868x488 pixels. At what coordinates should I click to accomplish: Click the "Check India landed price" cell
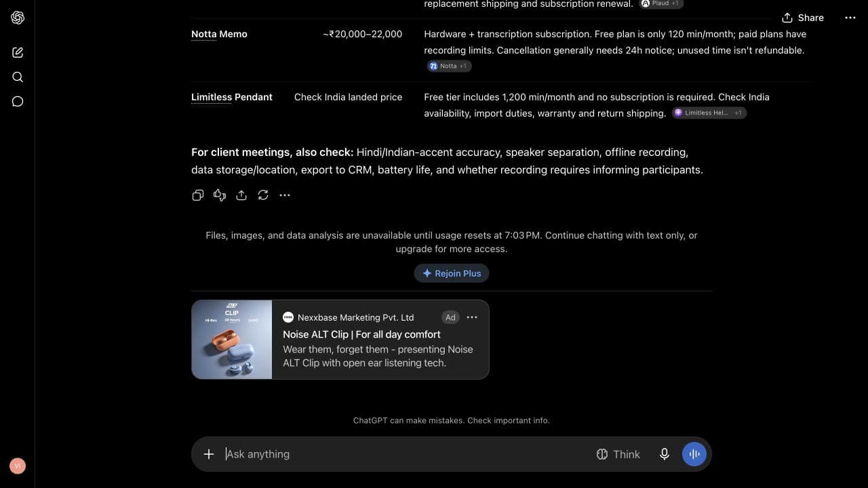pos(348,97)
